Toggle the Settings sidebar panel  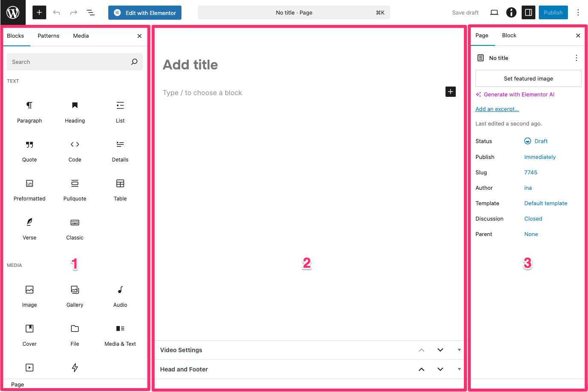point(529,12)
